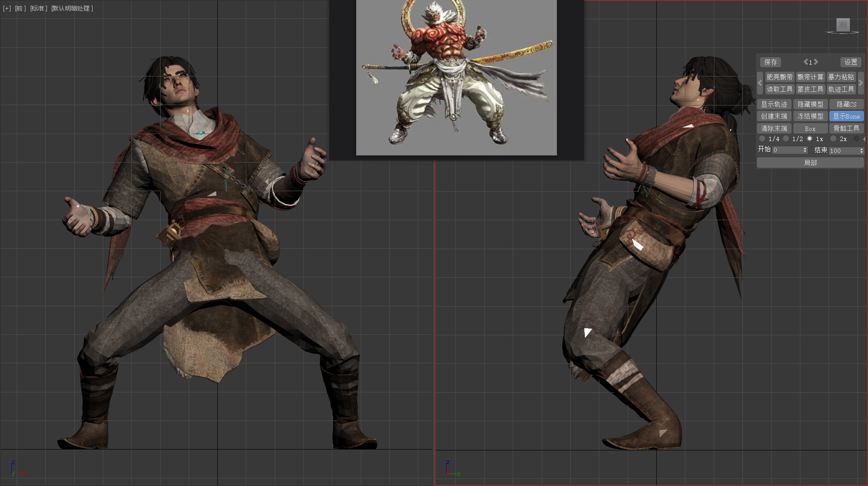This screenshot has height=486, width=868.
Task: Open the 飘带计算 tool
Action: coord(810,77)
